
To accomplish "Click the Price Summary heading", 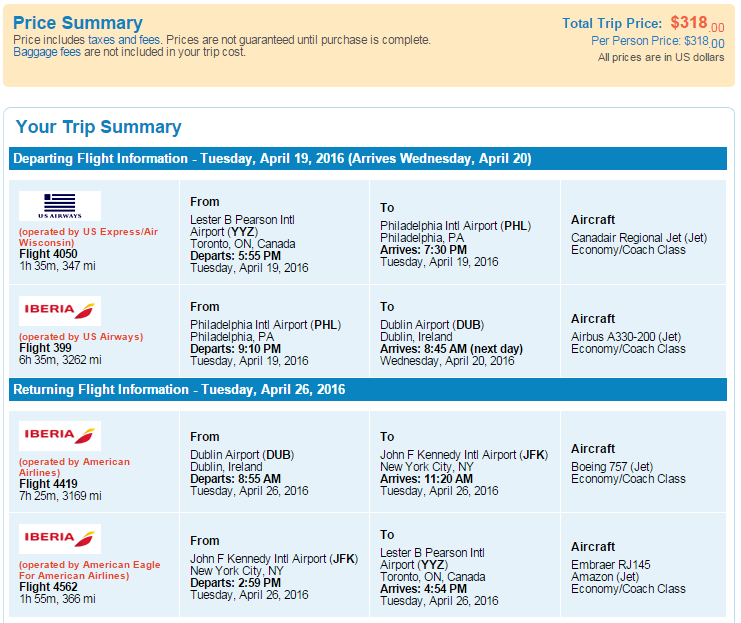I will 78,23.
